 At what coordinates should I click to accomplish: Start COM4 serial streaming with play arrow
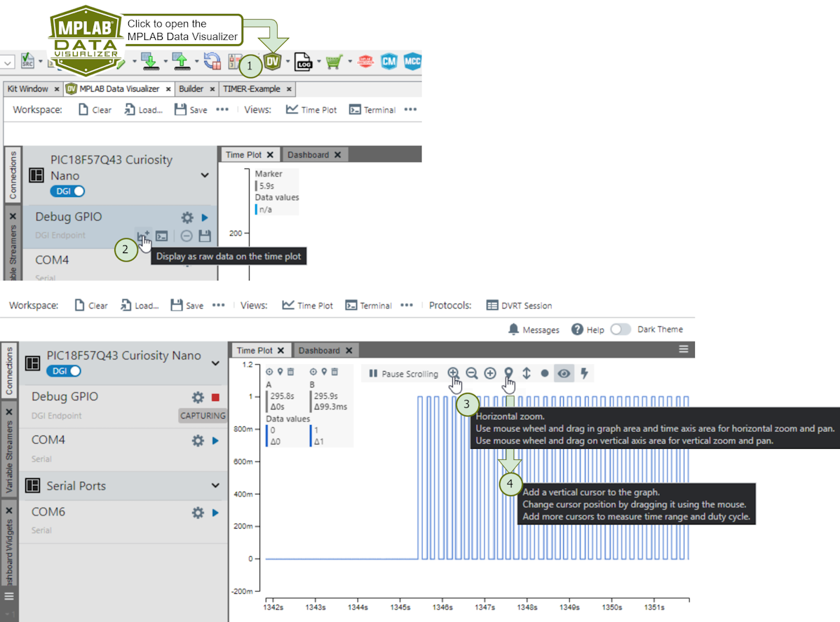[x=215, y=441]
